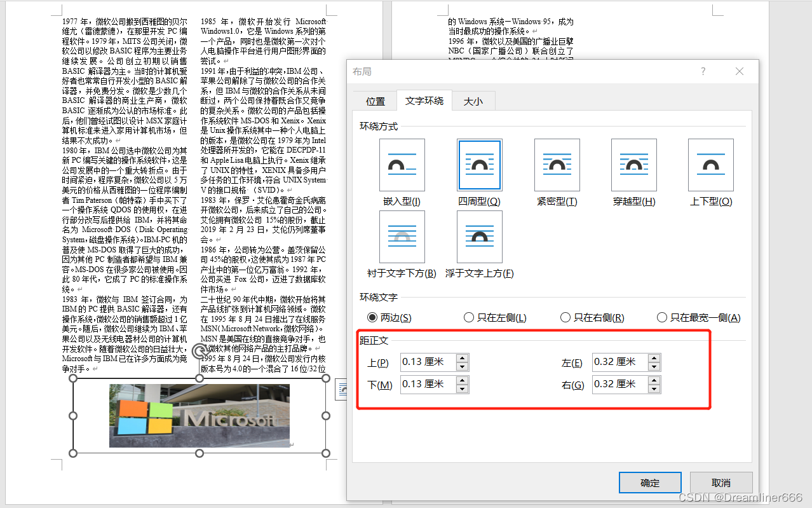Click paragraph starting with 1985 年 in document
This screenshot has width=812, height=508.
tap(263, 41)
